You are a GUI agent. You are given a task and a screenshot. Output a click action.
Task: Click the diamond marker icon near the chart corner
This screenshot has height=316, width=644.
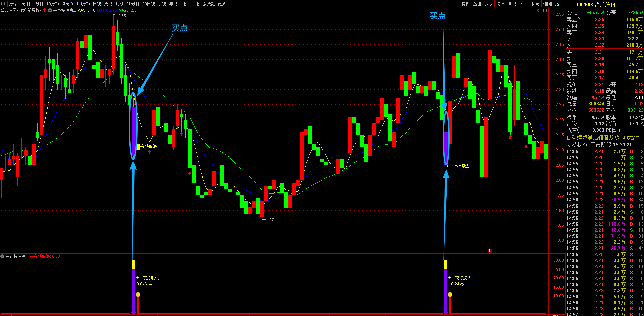[x=539, y=11]
